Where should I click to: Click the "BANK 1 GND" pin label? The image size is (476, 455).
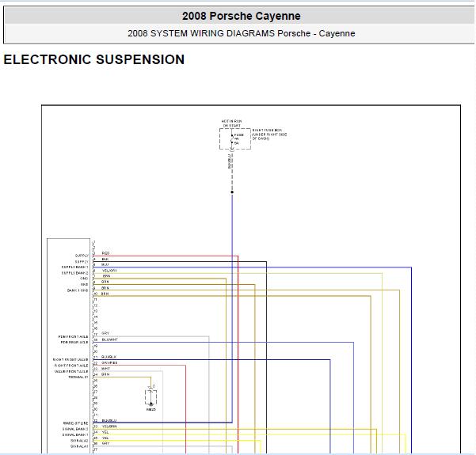pyautogui.click(x=78, y=290)
